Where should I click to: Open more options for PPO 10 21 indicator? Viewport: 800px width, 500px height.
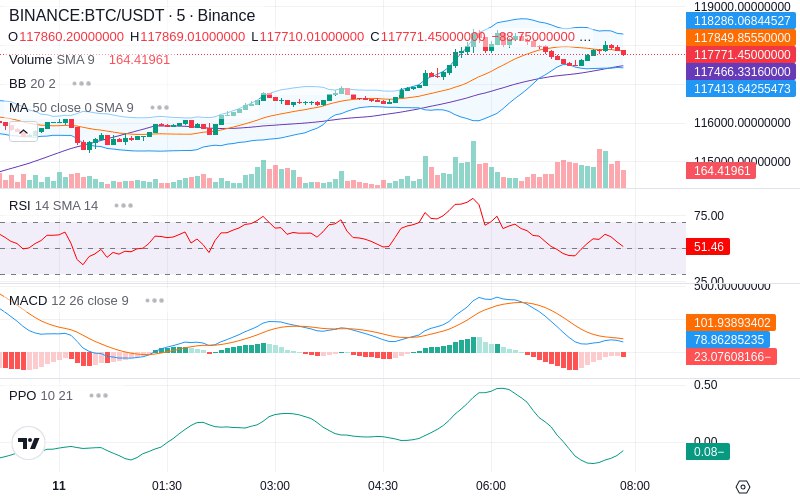(x=98, y=395)
